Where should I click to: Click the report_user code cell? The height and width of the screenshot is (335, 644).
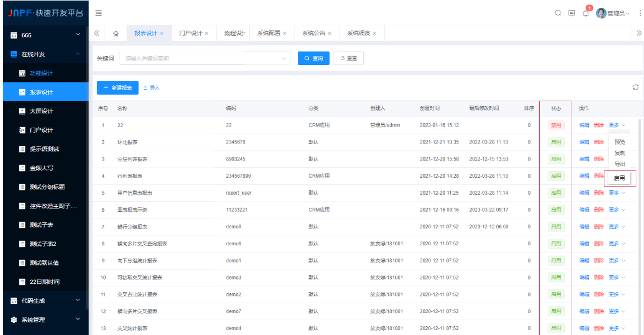[x=239, y=193]
